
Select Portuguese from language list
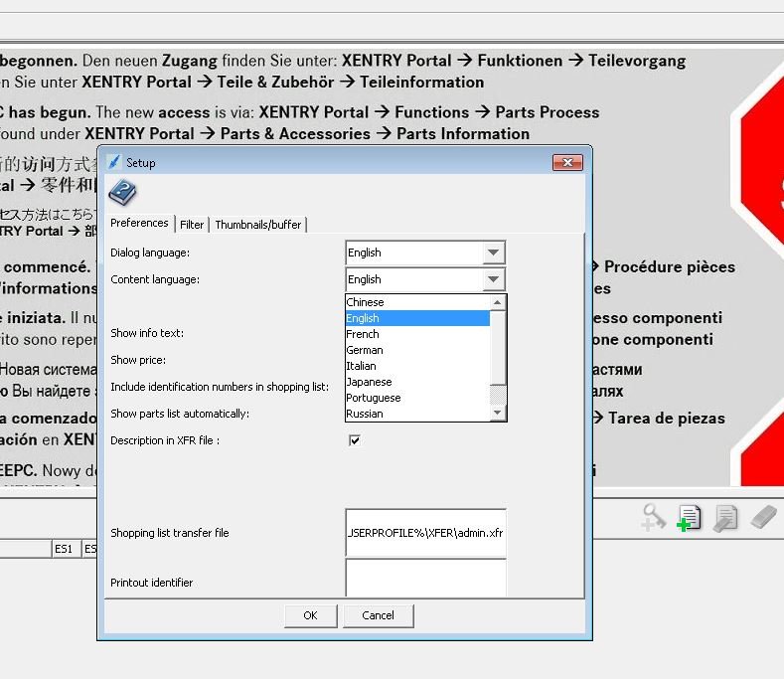point(418,399)
